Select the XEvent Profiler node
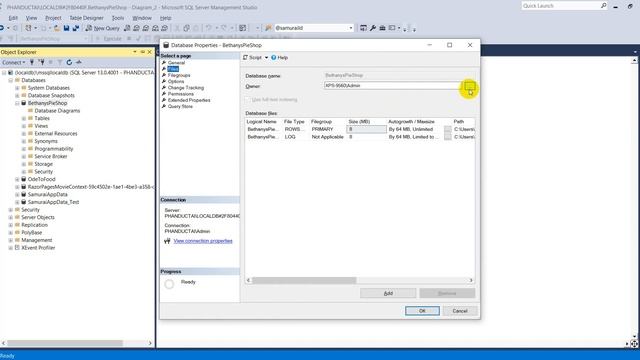The image size is (640, 360). 38,248
